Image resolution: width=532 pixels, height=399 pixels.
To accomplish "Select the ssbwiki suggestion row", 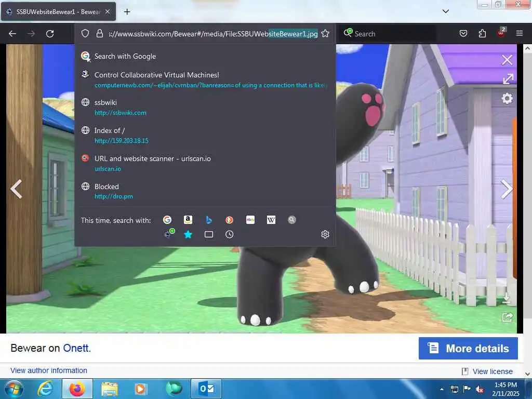I will point(205,107).
